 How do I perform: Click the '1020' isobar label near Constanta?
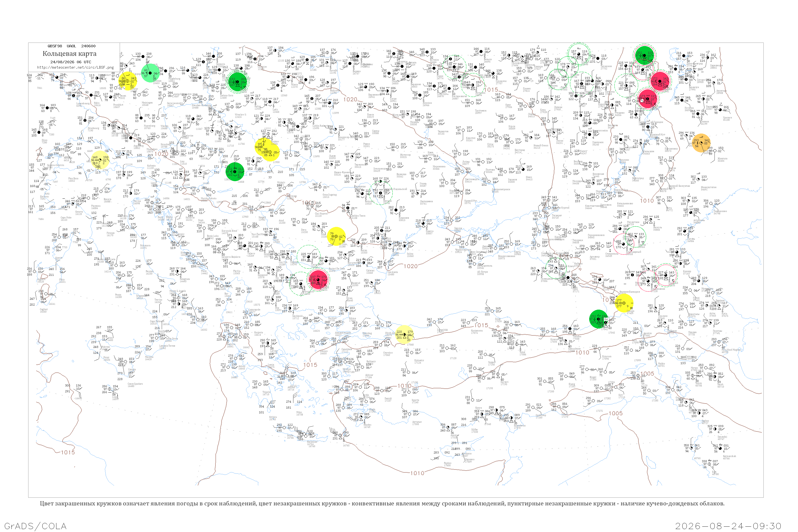coord(410,266)
